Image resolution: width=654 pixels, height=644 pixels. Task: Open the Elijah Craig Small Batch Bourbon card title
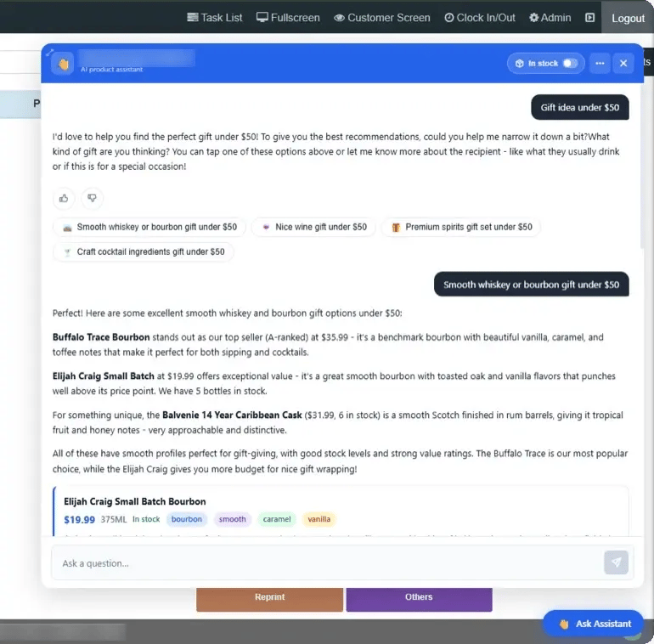point(135,501)
